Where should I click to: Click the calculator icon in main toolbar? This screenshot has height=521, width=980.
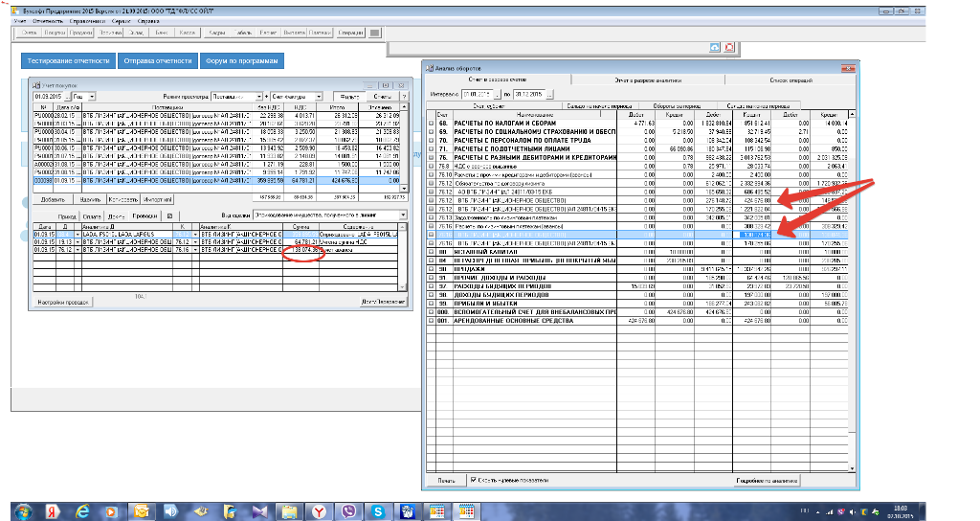click(x=375, y=33)
